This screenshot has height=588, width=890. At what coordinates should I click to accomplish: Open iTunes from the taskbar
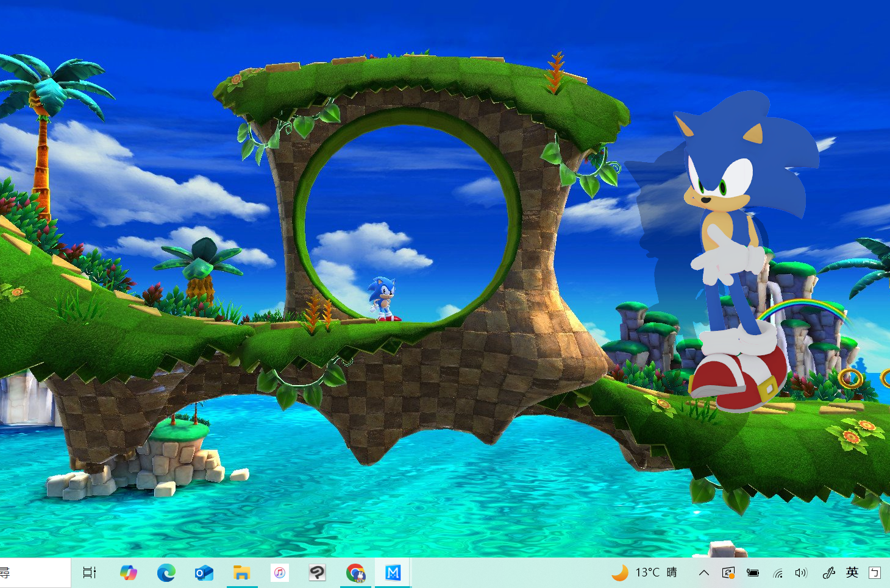click(280, 573)
